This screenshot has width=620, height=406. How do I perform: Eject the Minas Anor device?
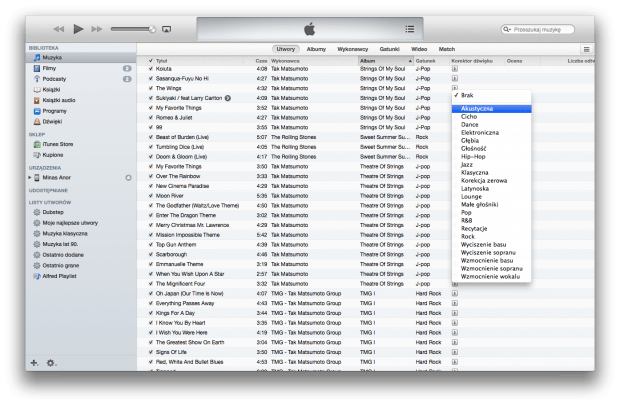pos(129,178)
